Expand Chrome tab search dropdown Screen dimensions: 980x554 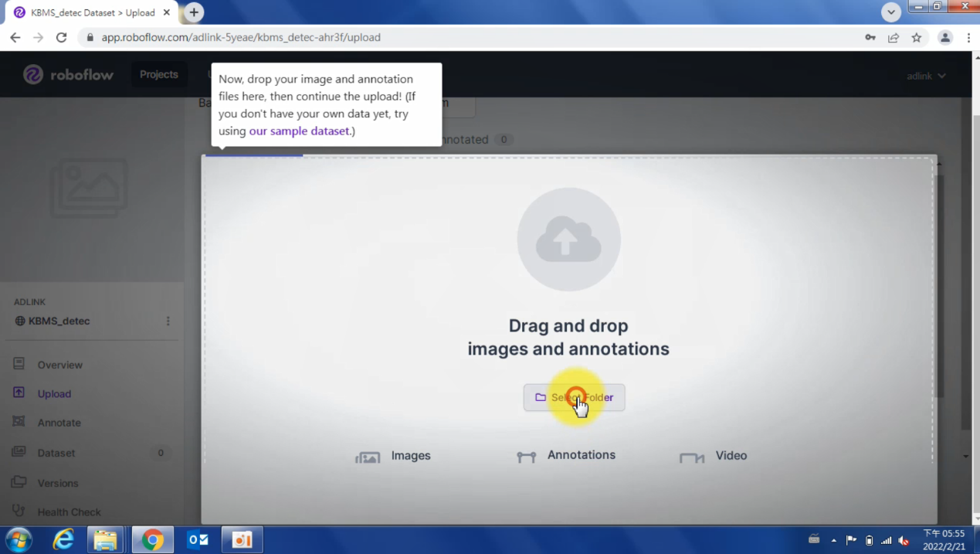click(x=891, y=12)
